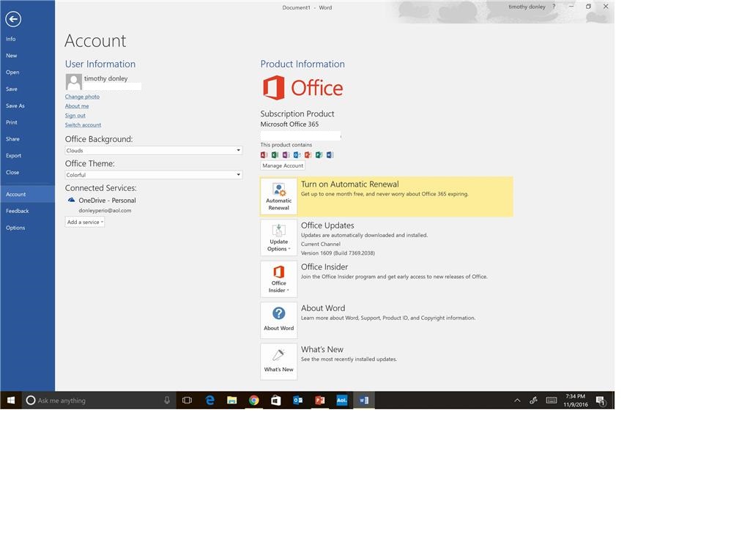Open File Explorer from taskbar

(x=232, y=400)
